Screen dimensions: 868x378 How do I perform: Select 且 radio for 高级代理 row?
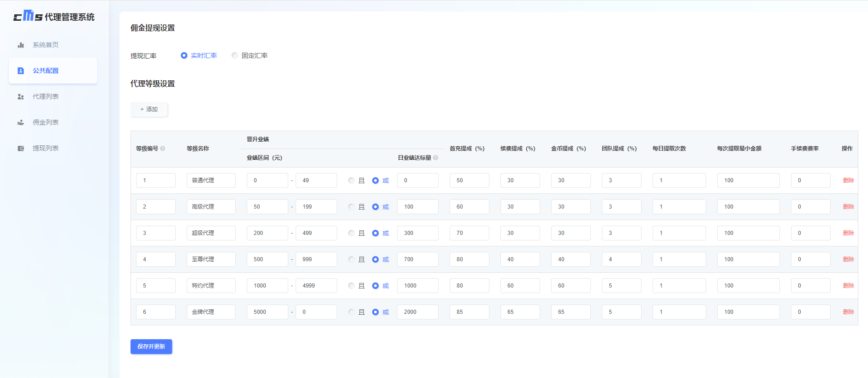click(357, 207)
